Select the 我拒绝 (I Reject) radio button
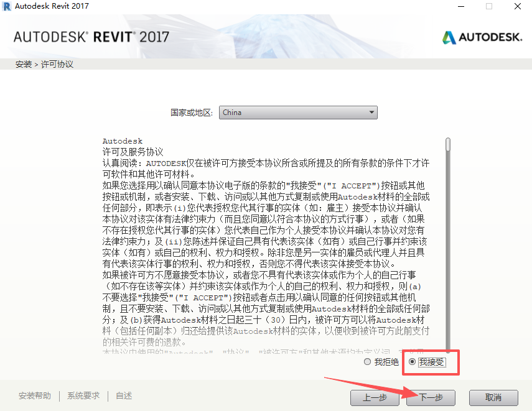The width and height of the screenshot is (532, 411). point(367,362)
